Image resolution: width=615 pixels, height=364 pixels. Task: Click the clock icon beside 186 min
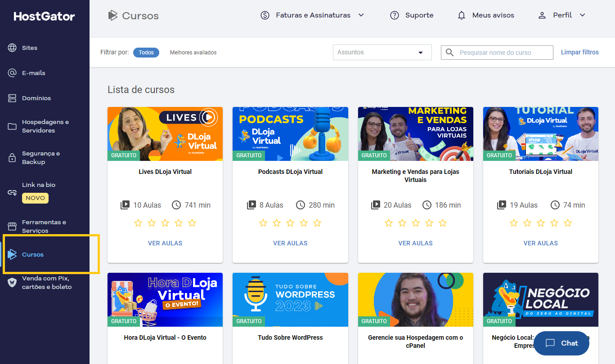pyautogui.click(x=427, y=205)
